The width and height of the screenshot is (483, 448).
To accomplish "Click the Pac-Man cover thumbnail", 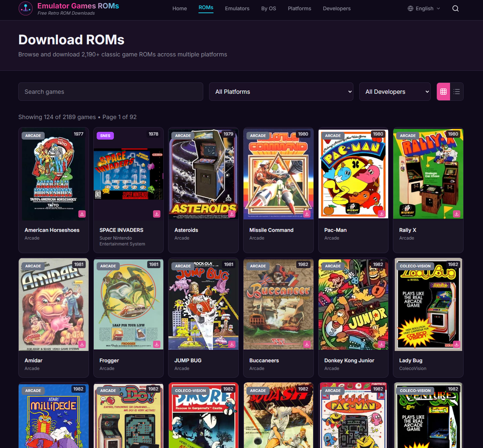I will tap(353, 174).
